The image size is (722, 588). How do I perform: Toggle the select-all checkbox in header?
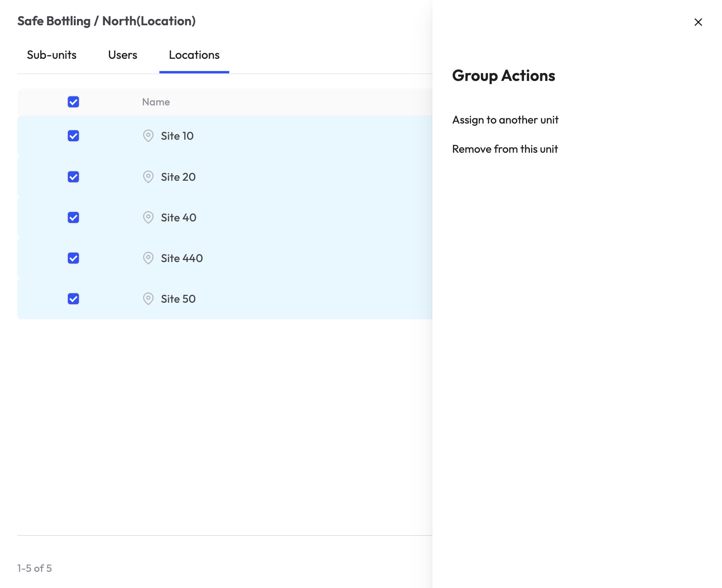point(73,102)
